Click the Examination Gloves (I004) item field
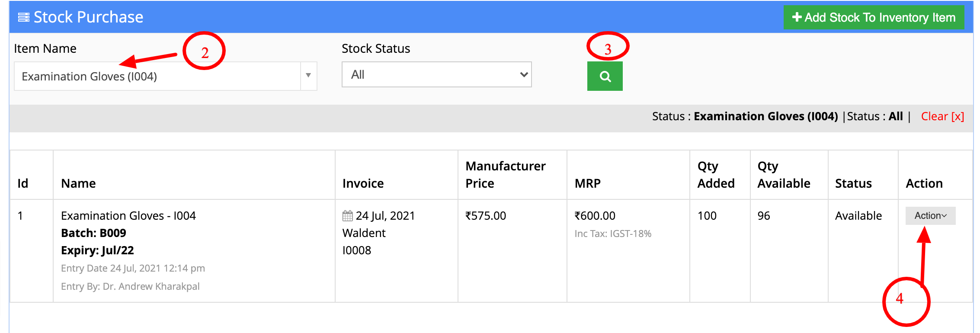The width and height of the screenshot is (980, 333). 157,76
